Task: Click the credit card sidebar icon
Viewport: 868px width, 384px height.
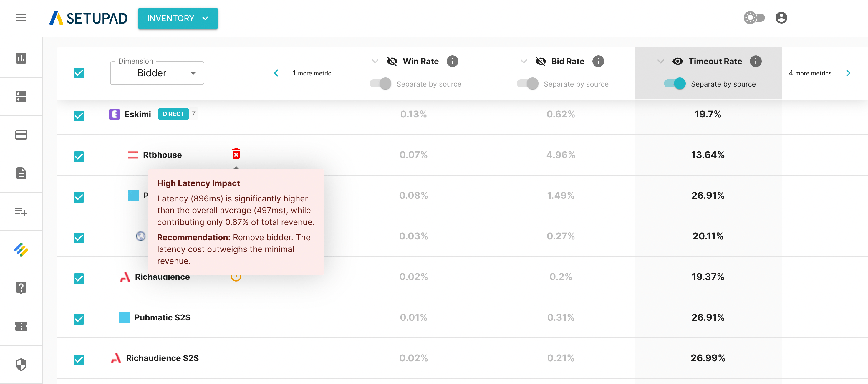Action: click(x=21, y=135)
